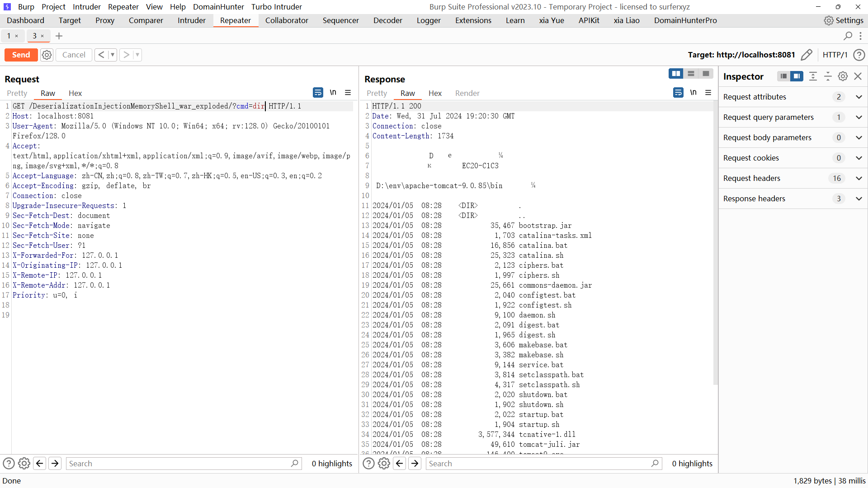Jump to next response search match
Image resolution: width=868 pixels, height=488 pixels.
coord(415,464)
